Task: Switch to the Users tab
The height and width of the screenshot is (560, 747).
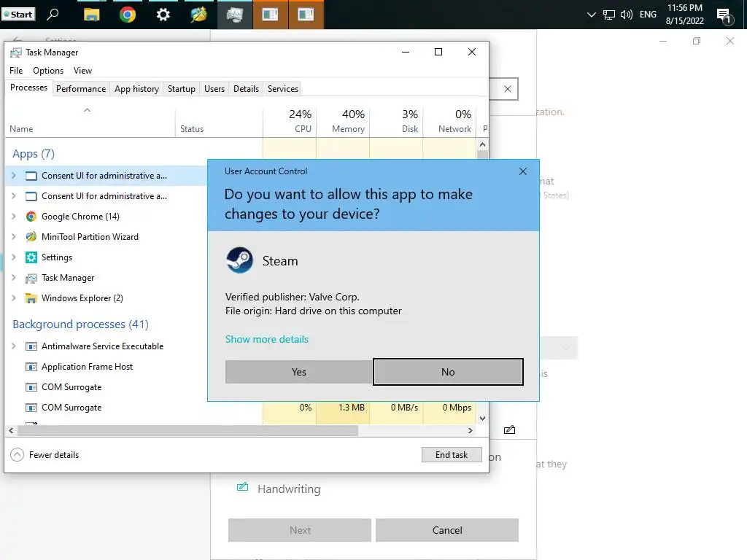Action: click(214, 89)
